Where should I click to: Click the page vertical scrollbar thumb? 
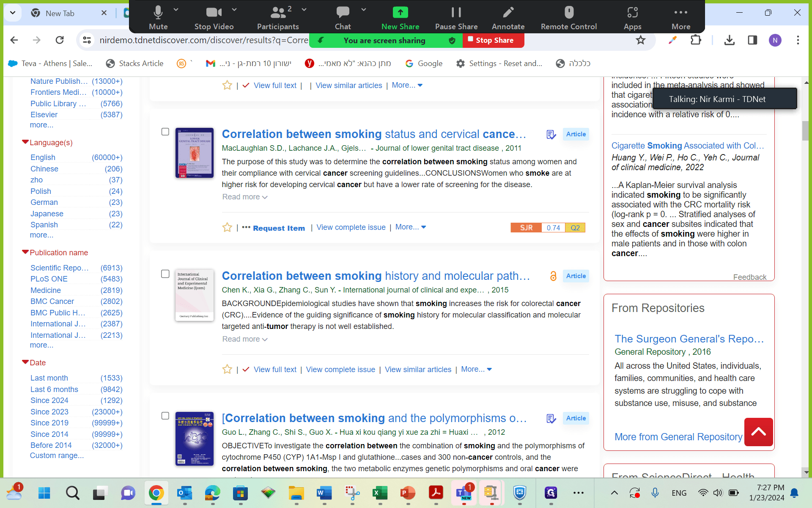[x=806, y=131]
